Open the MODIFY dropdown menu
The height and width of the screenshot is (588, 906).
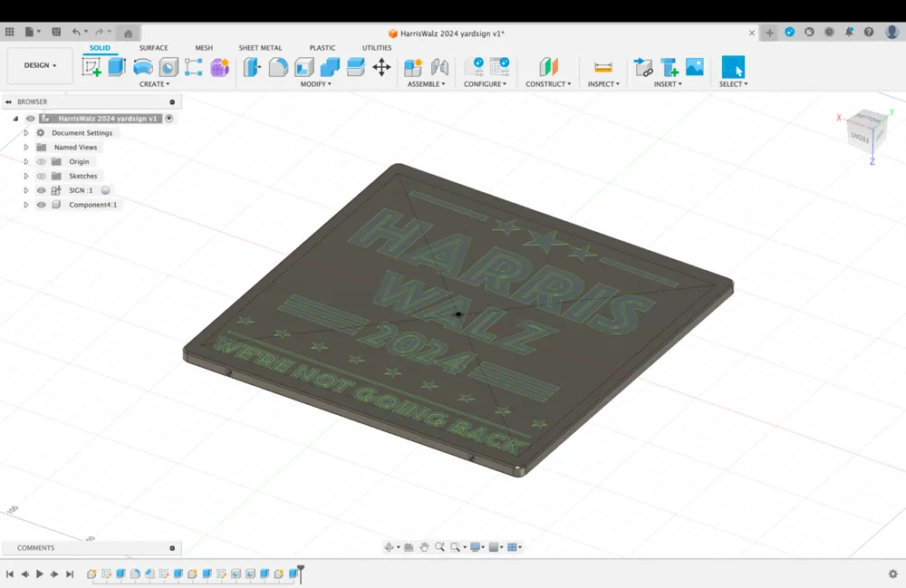[315, 84]
